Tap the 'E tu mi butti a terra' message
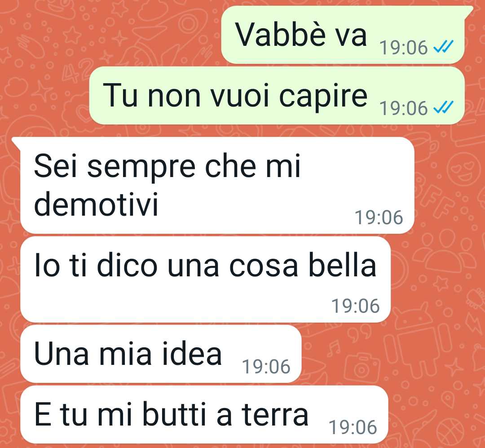485x448 pixels. (204, 414)
